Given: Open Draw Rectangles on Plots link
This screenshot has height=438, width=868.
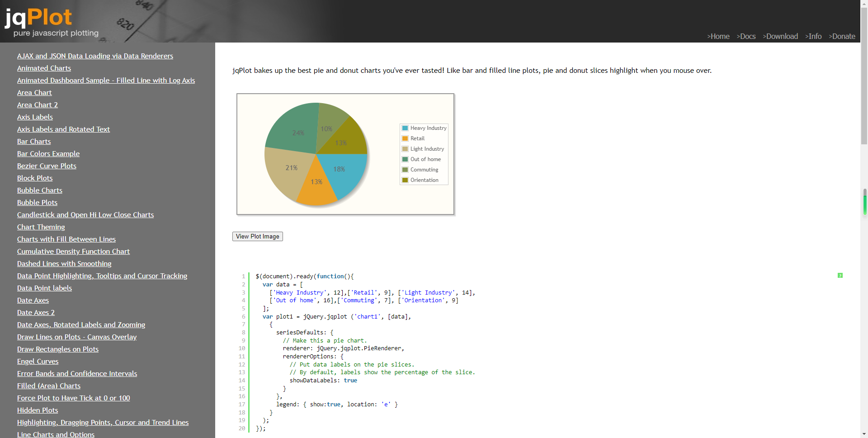Looking at the screenshot, I should [x=58, y=349].
